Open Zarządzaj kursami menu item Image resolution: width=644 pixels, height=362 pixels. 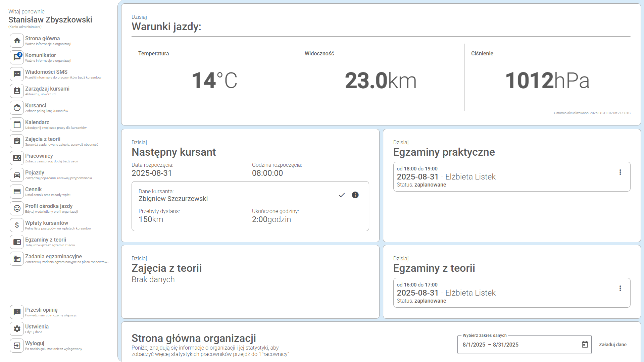47,89
